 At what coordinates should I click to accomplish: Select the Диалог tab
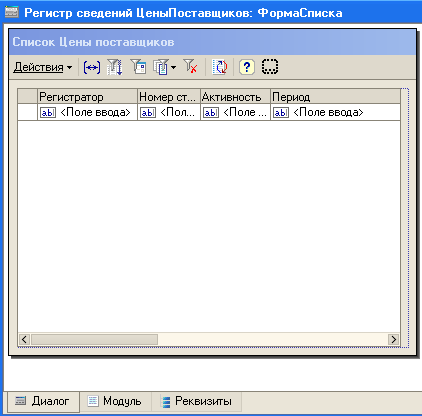(42, 401)
